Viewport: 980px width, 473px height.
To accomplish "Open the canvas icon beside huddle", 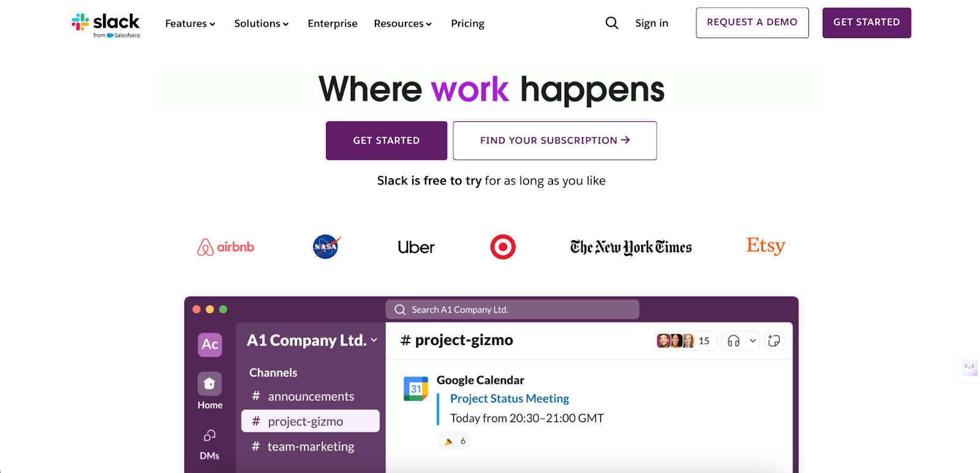I will [x=774, y=341].
